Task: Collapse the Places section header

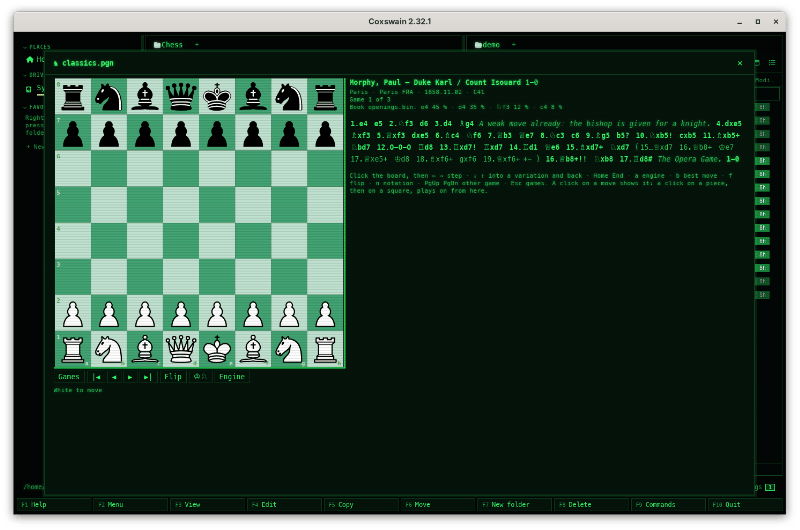Action: (36, 47)
